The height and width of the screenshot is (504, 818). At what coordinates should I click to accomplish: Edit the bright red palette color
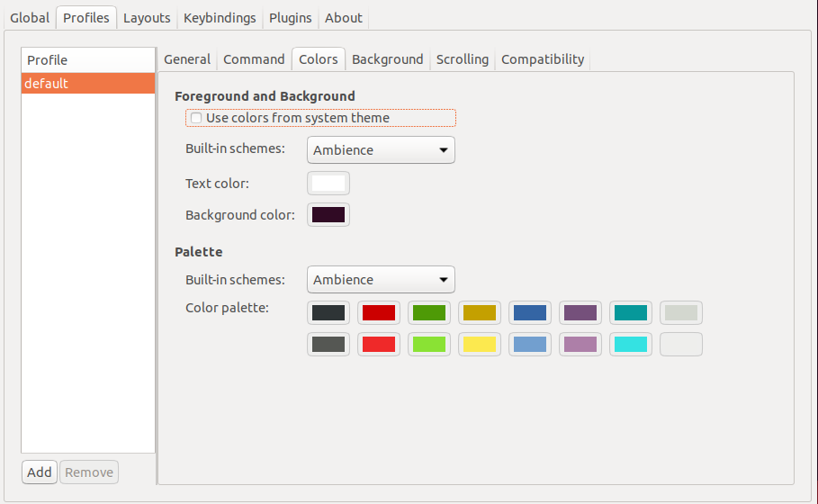[x=379, y=345]
